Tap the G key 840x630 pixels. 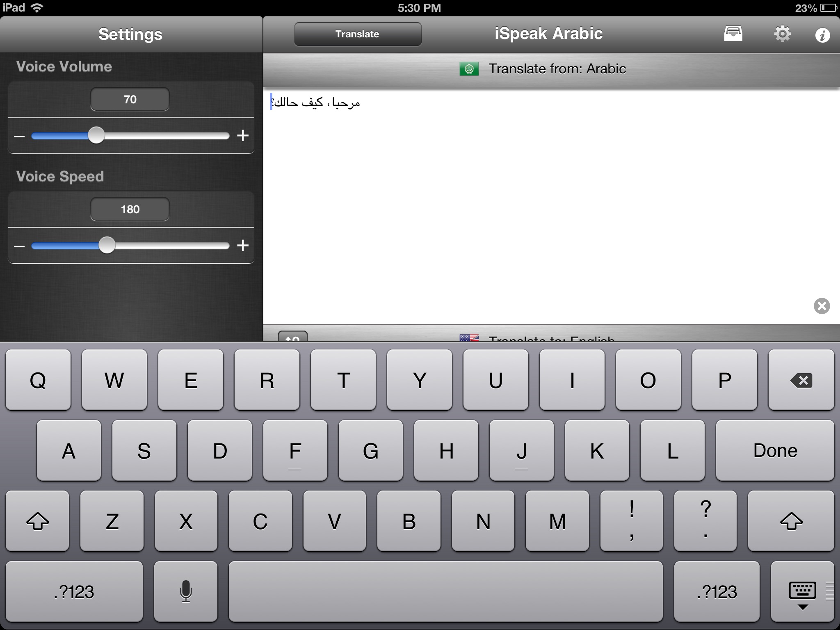371,450
